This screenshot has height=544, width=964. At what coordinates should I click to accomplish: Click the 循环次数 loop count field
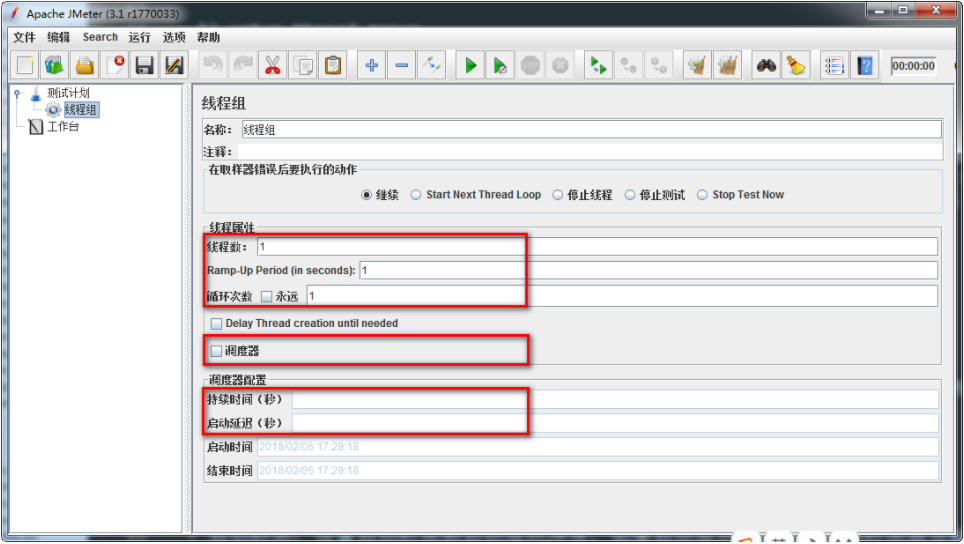point(622,296)
